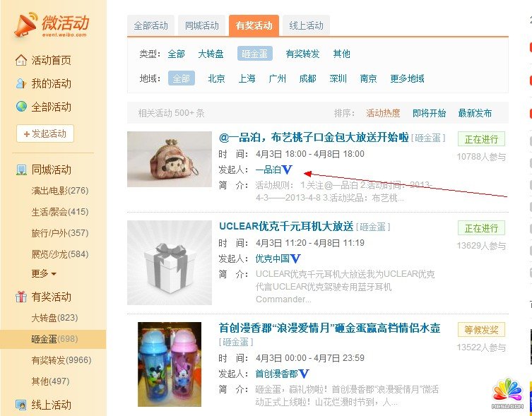
Task: Switch to the 同城活动 tab
Action: tap(201, 25)
